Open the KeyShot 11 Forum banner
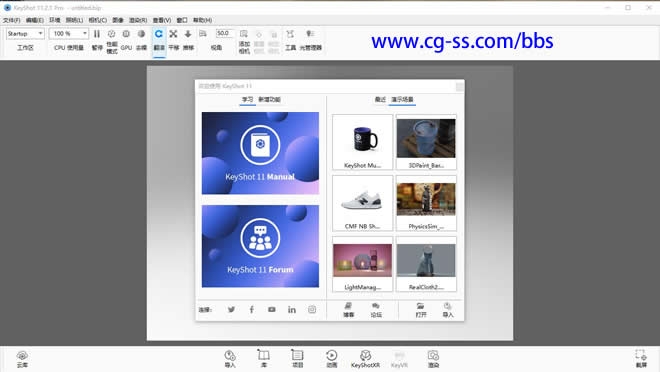Viewport: 660px width, 372px height. click(260, 246)
